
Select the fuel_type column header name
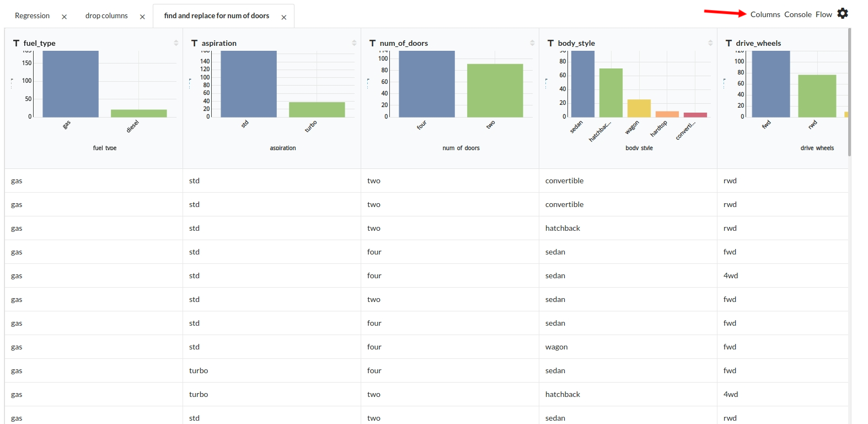click(40, 43)
